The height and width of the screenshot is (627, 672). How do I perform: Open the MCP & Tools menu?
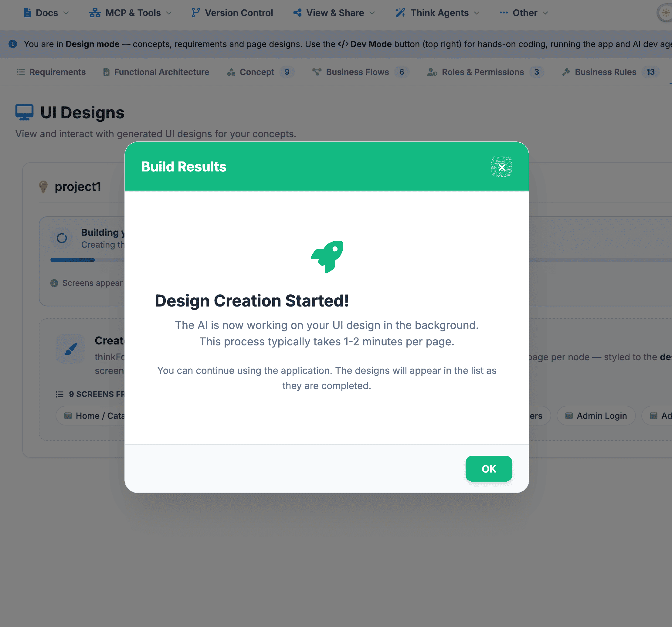(130, 13)
